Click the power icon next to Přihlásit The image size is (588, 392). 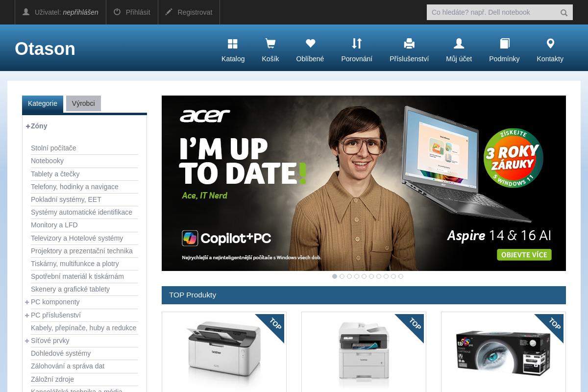[x=117, y=12]
